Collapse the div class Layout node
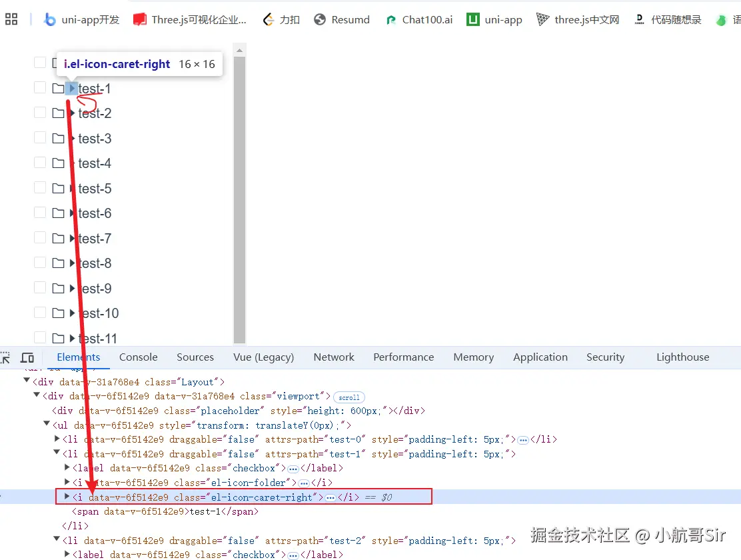This screenshot has height=560, width=741. click(27, 380)
